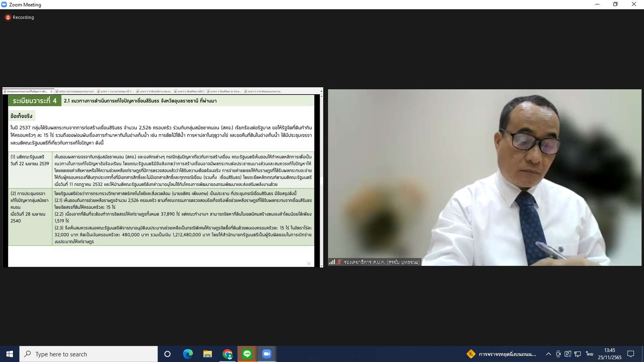
Task: Click the Meet Now camera tray icon
Action: point(558,354)
